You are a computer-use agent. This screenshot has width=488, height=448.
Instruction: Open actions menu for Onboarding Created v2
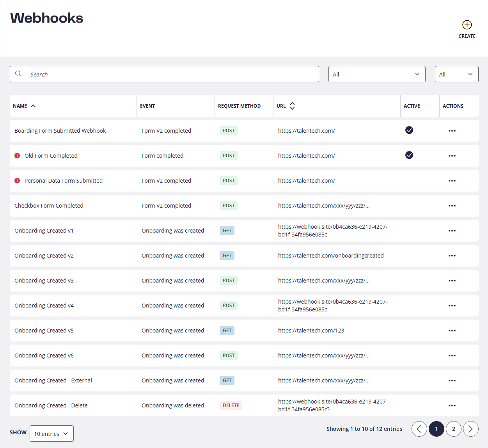click(x=452, y=256)
